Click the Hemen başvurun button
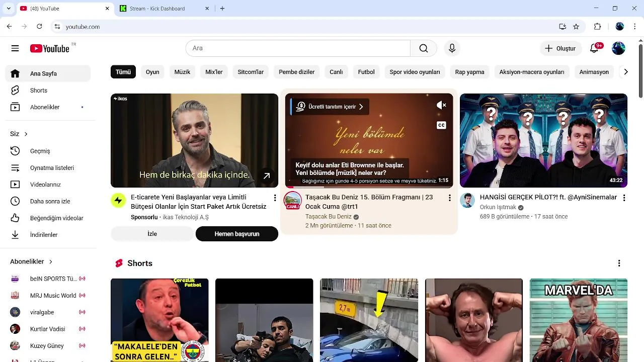Screen dimensions: 644x362 coord(237,234)
